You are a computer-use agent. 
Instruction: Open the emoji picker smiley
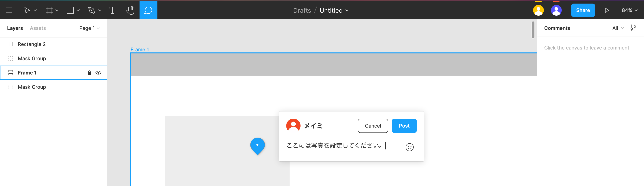coord(409,147)
